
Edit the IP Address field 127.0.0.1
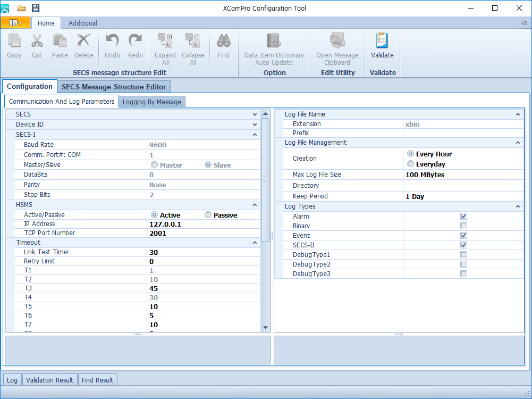(x=204, y=224)
